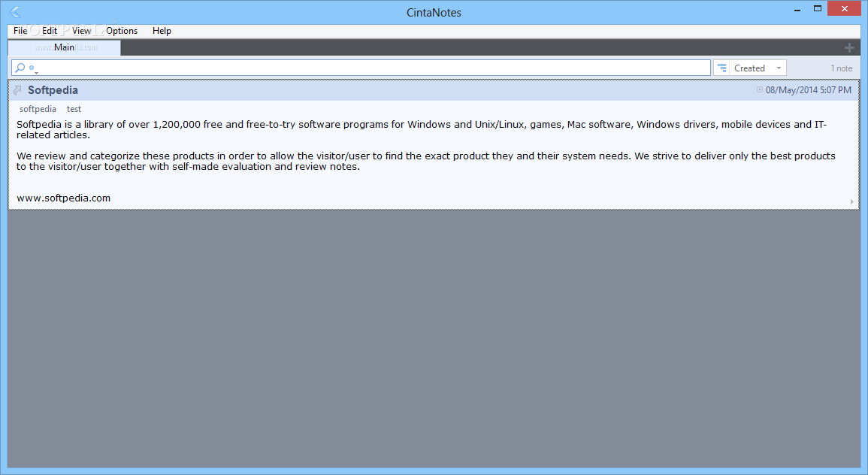Viewport: 868px width, 475px height.
Task: Click the www.softpedia.com text
Action: (64, 198)
